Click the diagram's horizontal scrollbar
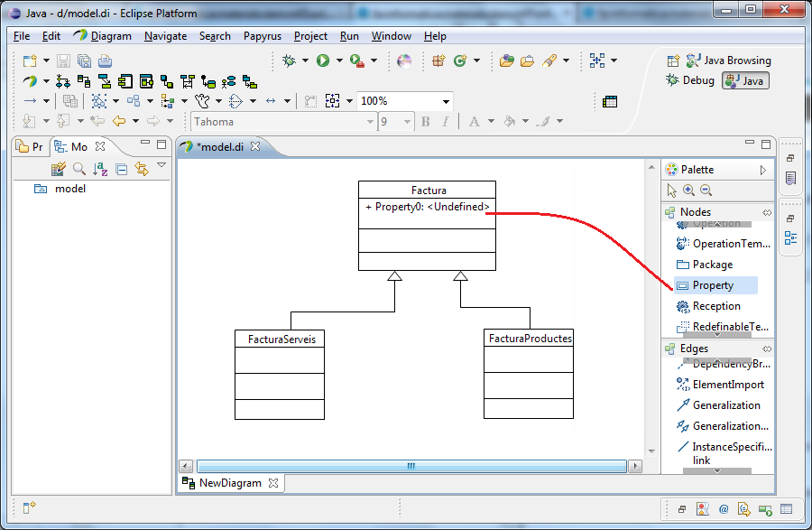Image resolution: width=812 pixels, height=530 pixels. point(411,467)
